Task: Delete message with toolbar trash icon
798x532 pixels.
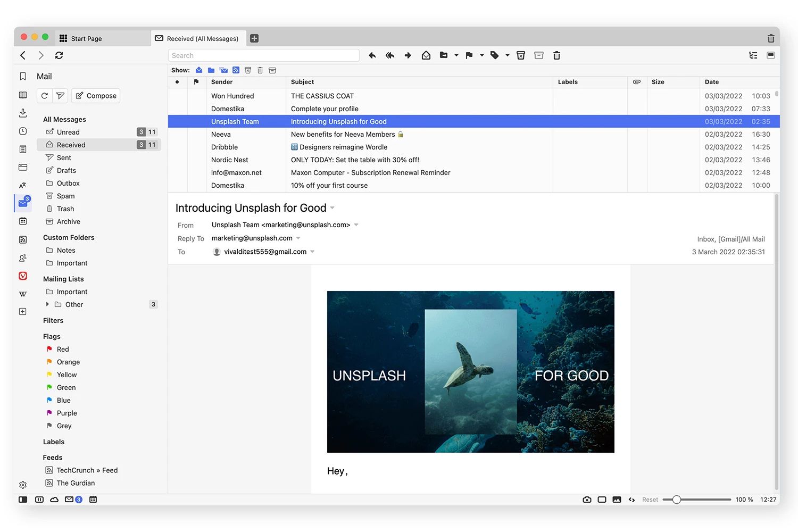Action: click(x=557, y=55)
